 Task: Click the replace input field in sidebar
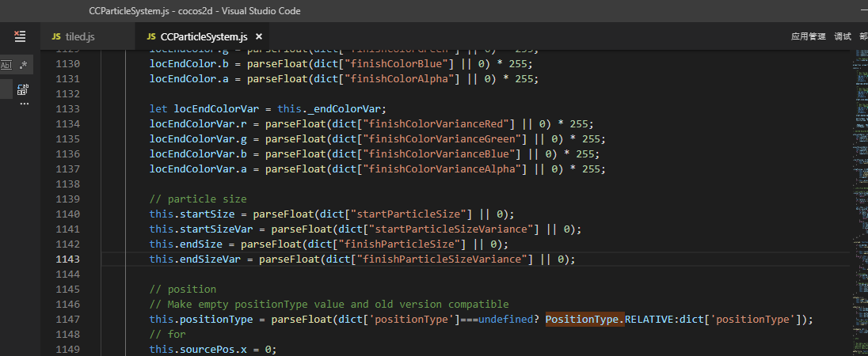tap(6, 89)
